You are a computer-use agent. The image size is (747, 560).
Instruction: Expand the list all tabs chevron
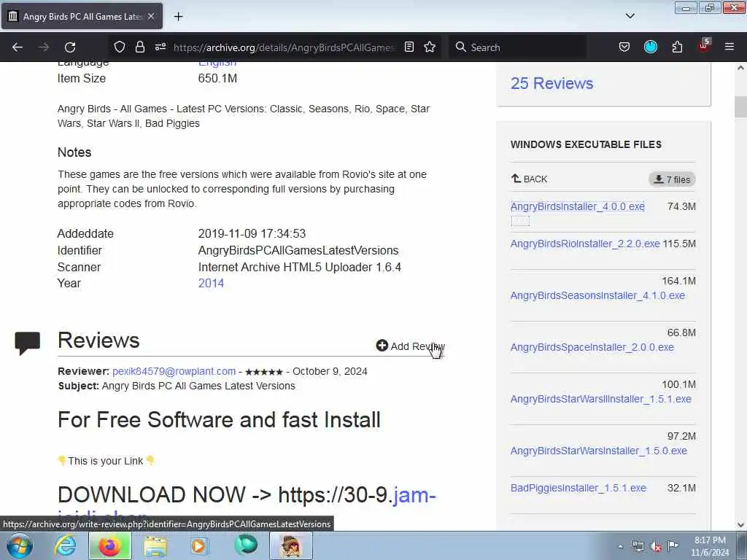630,16
